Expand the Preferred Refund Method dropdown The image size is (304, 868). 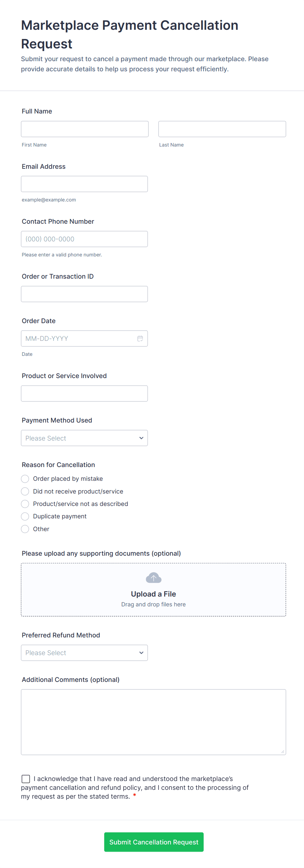84,653
